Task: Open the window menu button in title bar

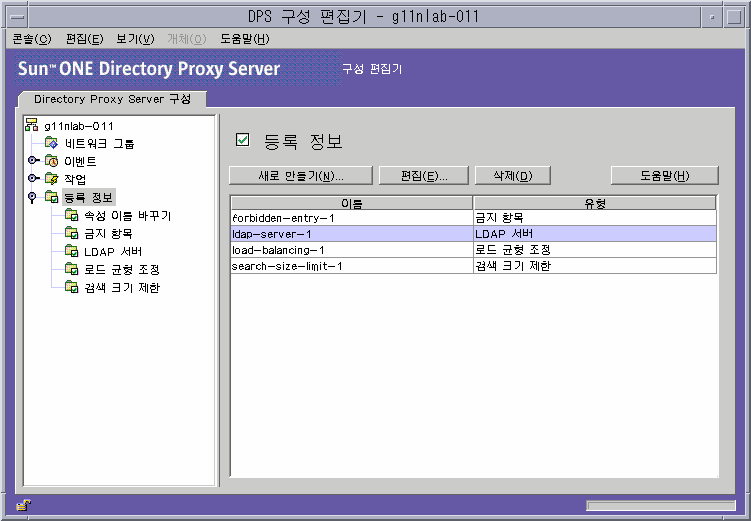Action: 18,17
